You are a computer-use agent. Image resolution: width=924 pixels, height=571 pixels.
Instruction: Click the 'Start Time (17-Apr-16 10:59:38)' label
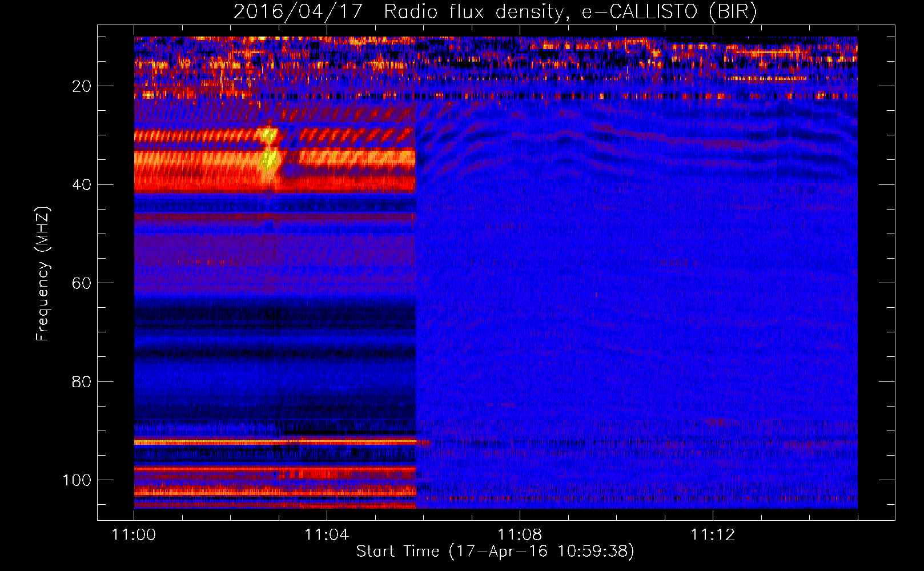click(x=495, y=552)
